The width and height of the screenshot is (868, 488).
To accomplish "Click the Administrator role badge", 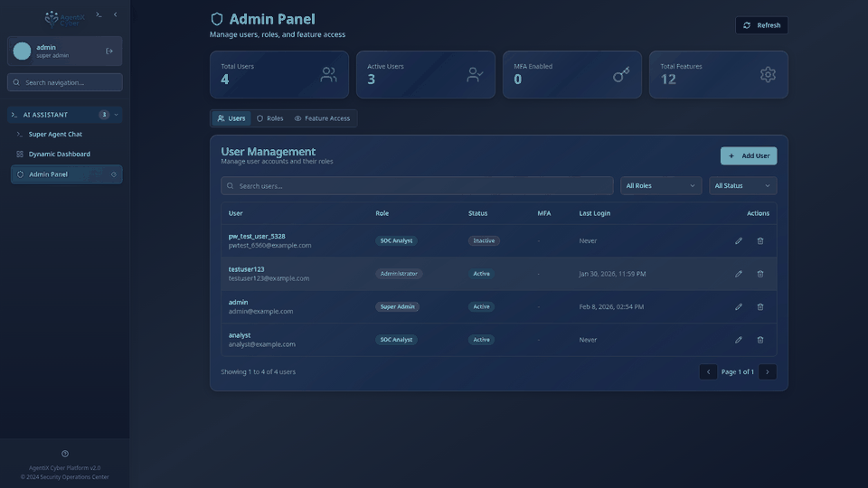I will click(x=399, y=274).
